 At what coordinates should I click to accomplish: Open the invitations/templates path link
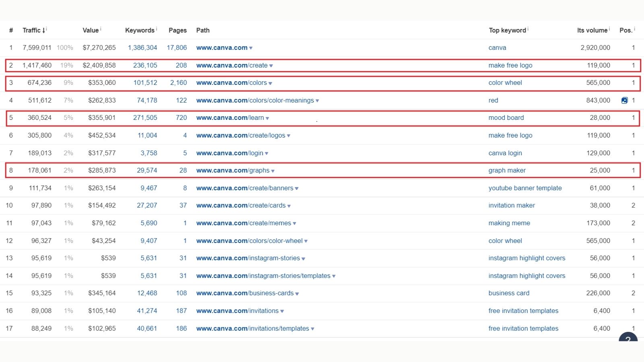tap(253, 328)
